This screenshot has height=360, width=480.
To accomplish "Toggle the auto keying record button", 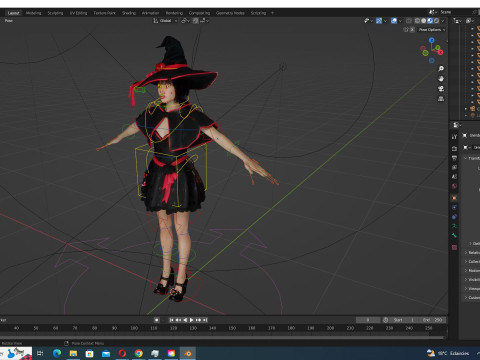I will [x=156, y=320].
